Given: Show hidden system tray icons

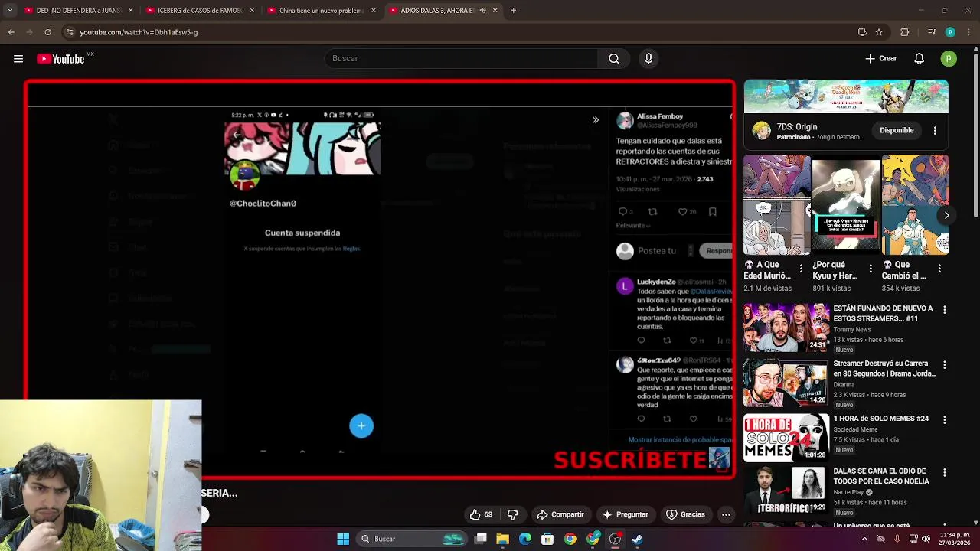Looking at the screenshot, I should (x=865, y=539).
